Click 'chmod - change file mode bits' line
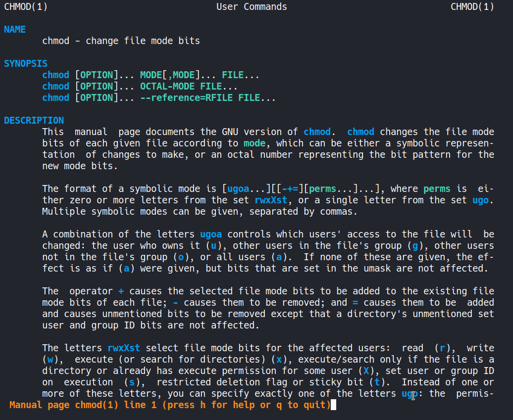 pos(121,41)
